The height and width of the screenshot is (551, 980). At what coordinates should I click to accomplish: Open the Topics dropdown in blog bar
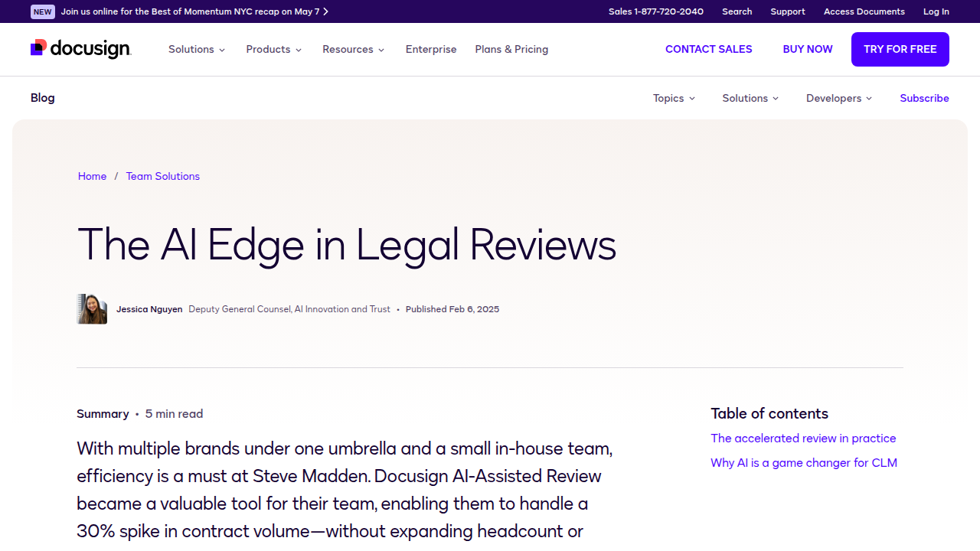(x=674, y=98)
